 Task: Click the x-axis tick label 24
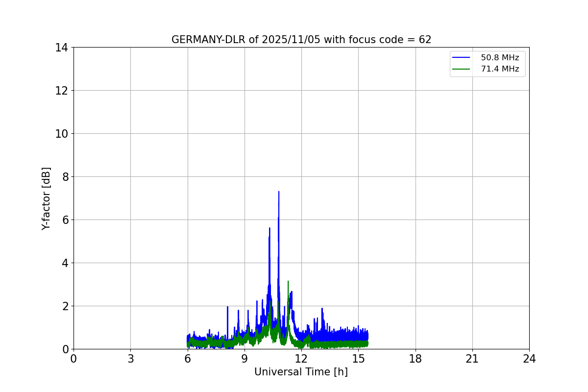[x=529, y=359]
